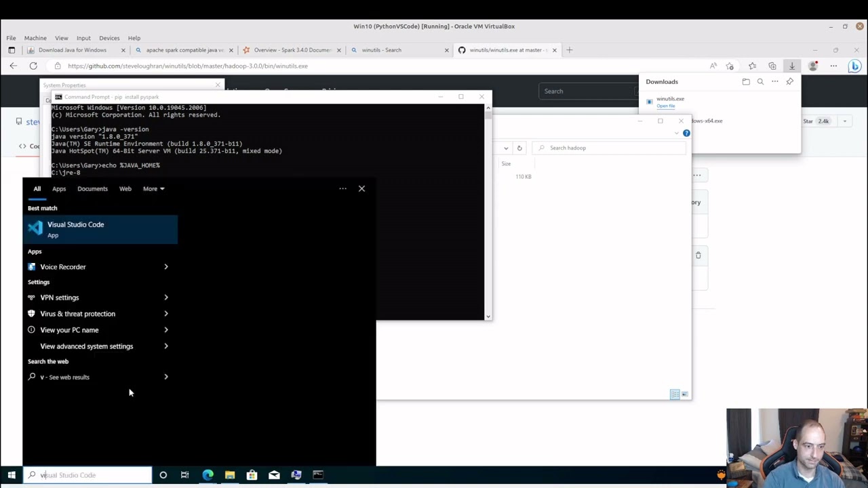
Task: Open VPN settings search result
Action: click(x=59, y=298)
